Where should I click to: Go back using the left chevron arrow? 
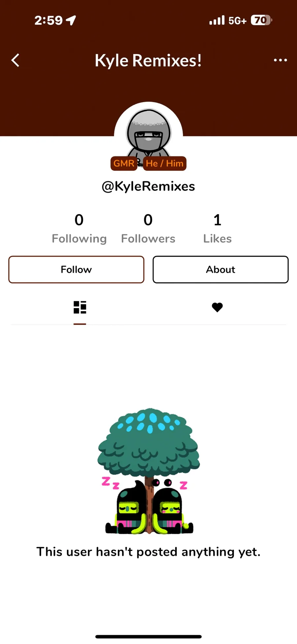15,60
